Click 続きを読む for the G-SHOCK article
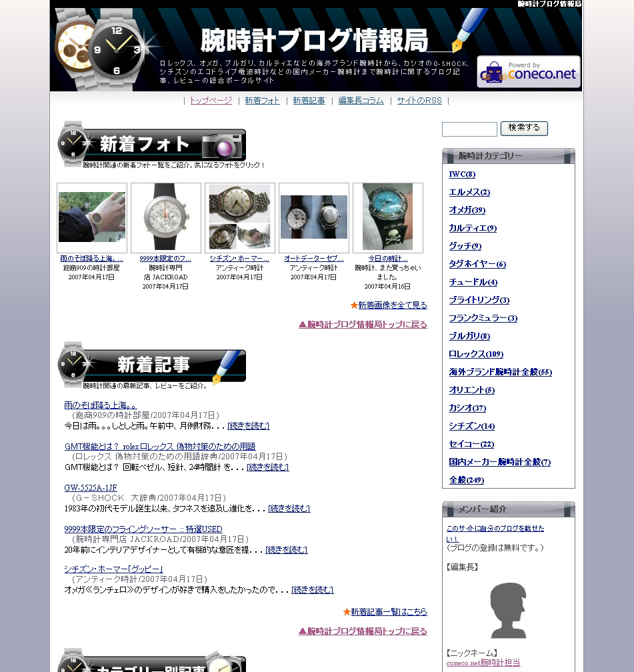Screen dimensions: 634x672 289,508
